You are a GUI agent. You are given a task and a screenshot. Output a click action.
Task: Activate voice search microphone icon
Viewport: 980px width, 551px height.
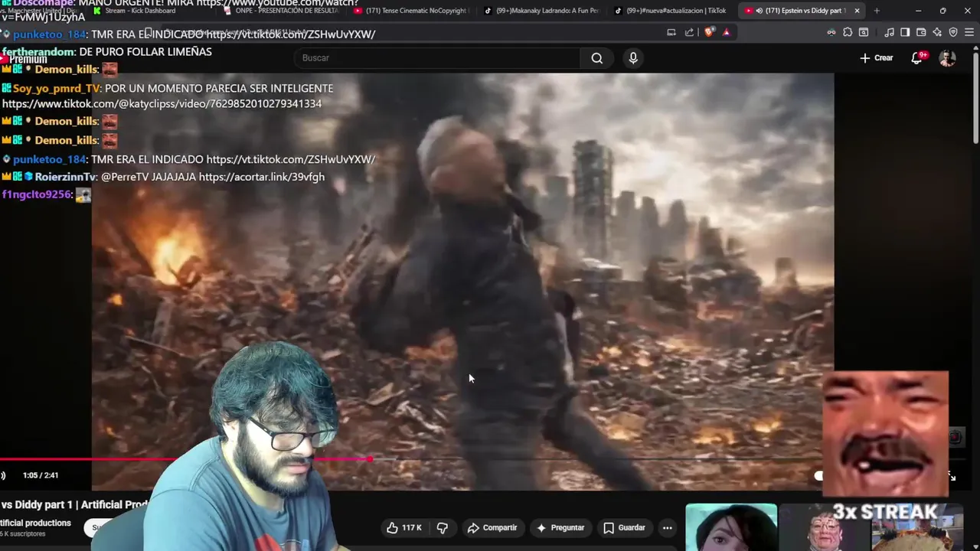pos(633,58)
